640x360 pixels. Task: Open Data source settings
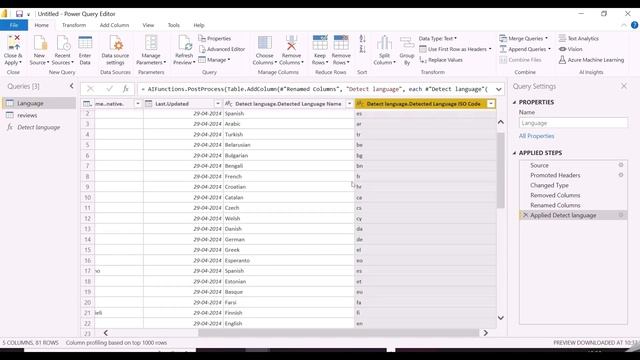pyautogui.click(x=116, y=43)
